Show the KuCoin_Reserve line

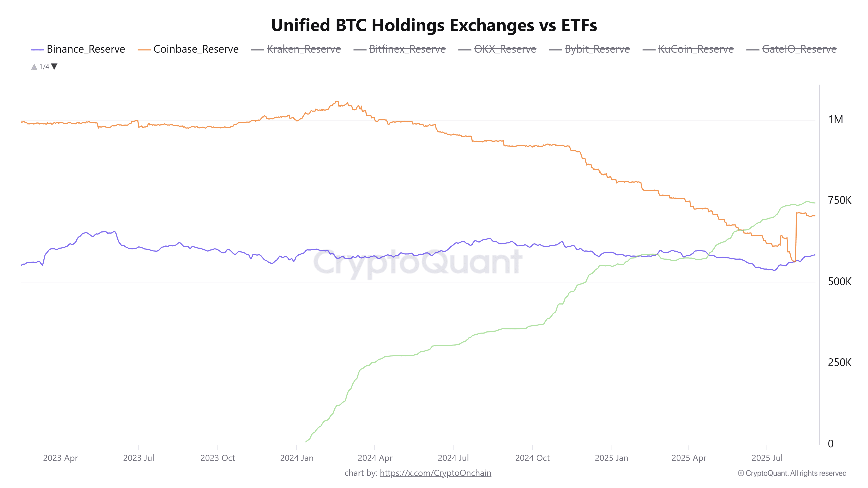tap(695, 49)
